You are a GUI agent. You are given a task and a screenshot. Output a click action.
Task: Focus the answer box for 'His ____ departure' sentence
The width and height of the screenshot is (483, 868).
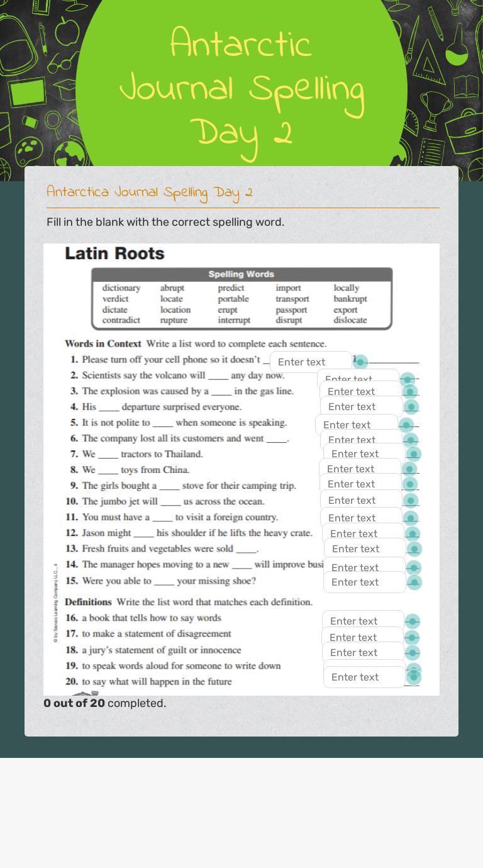(x=361, y=406)
